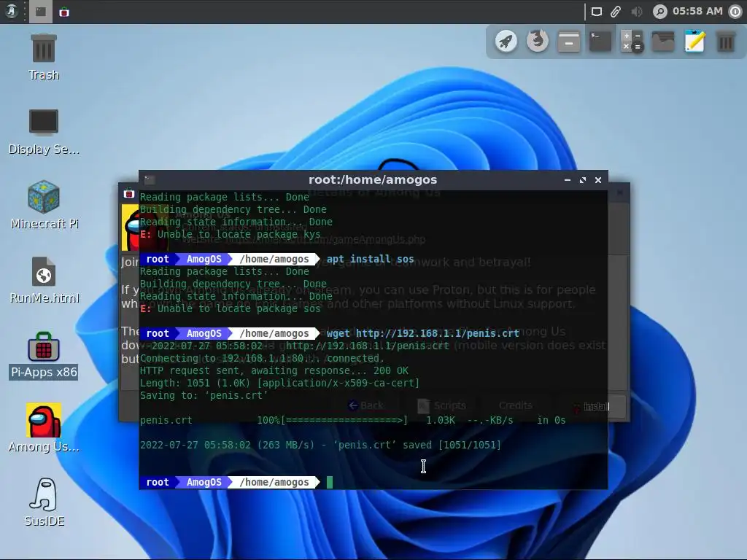Screen dimensions: 747x560
Task: Click the terminal window title bar icon
Action: 150,179
